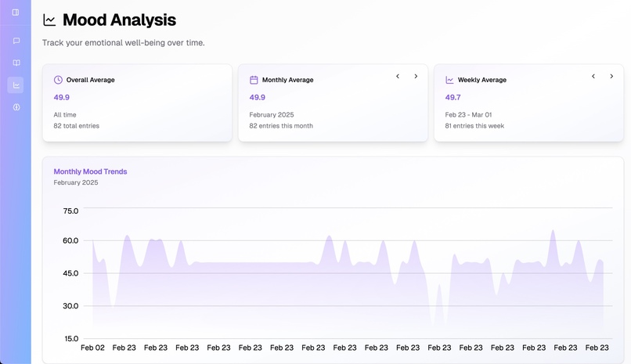631x364 pixels.
Task: Click the calendar icon on Monthly Average card
Action: [x=254, y=80]
